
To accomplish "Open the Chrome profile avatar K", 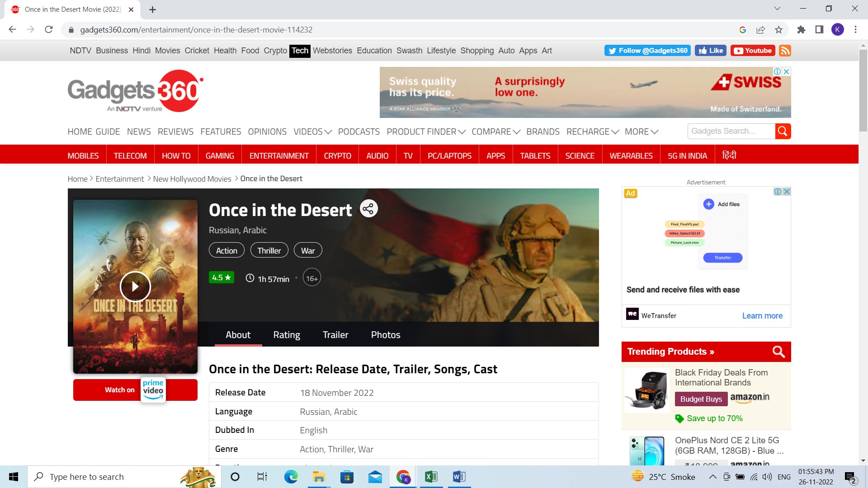I will click(x=837, y=30).
